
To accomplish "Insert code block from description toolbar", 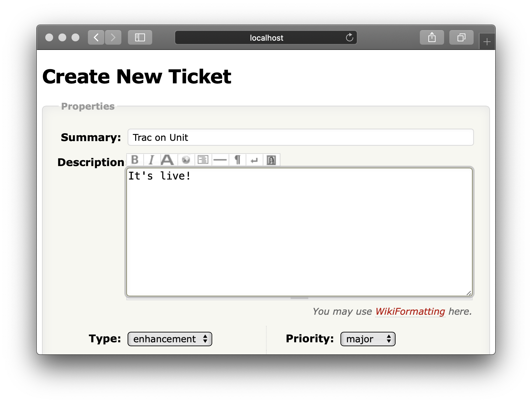I will click(203, 160).
